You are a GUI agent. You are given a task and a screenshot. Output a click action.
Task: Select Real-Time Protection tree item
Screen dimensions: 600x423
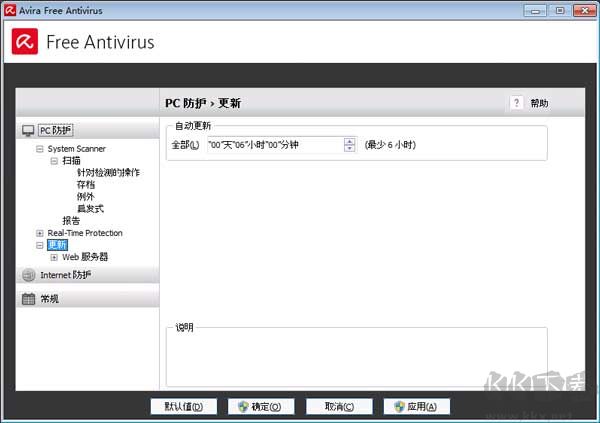pos(85,233)
